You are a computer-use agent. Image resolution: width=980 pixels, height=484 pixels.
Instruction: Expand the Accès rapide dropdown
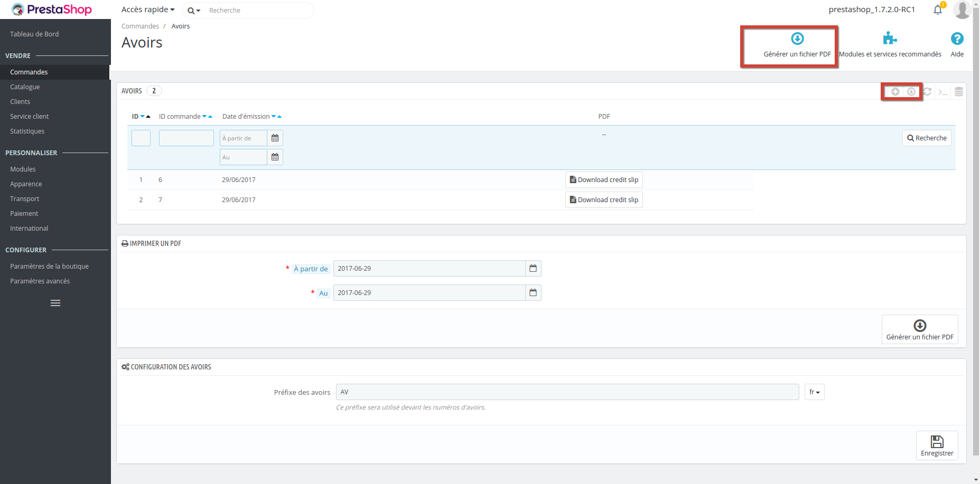147,9
